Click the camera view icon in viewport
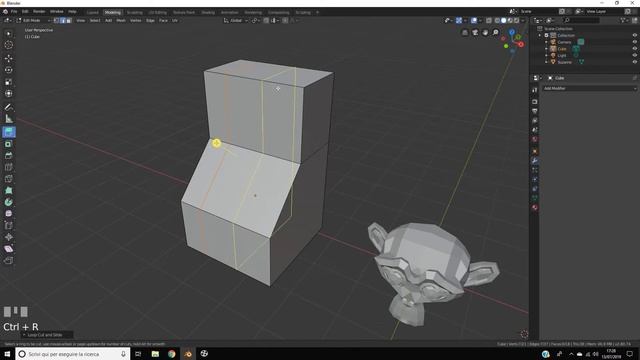The height and width of the screenshot is (360, 640). tap(475, 32)
